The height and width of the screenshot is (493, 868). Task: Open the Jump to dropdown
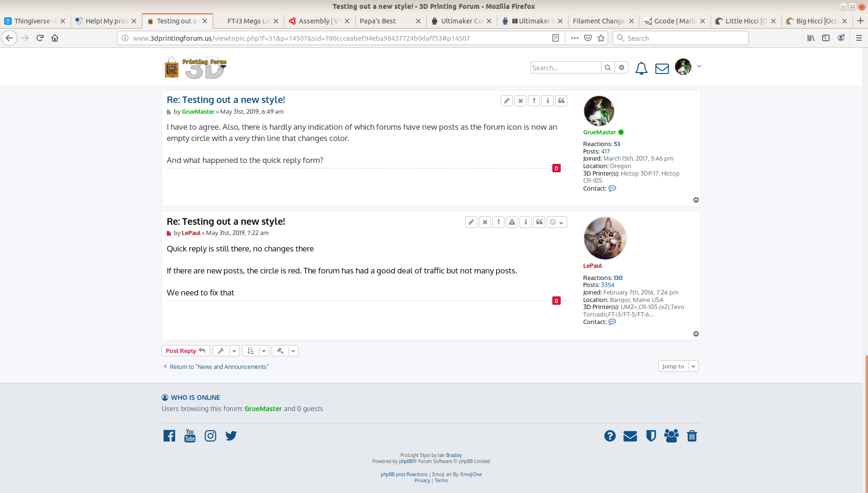[x=678, y=366]
